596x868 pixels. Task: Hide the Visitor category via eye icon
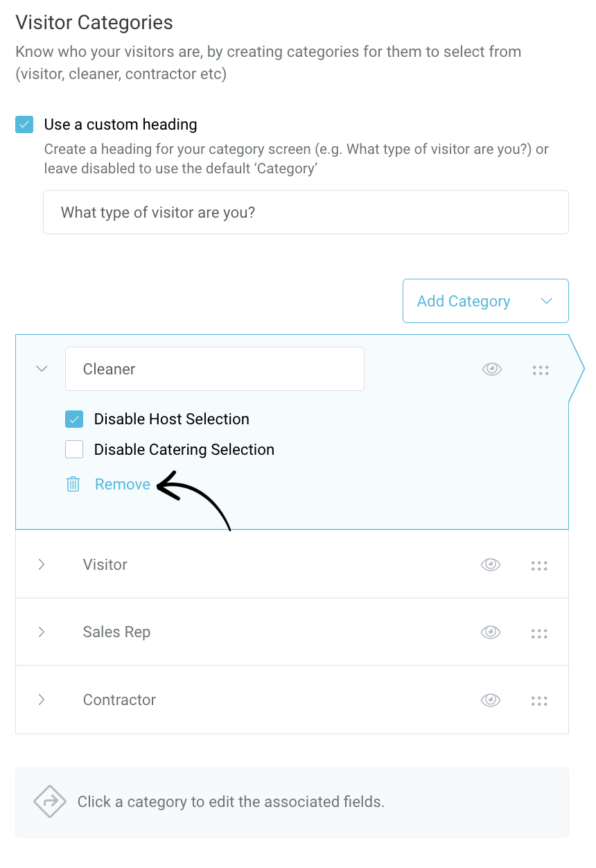click(491, 565)
